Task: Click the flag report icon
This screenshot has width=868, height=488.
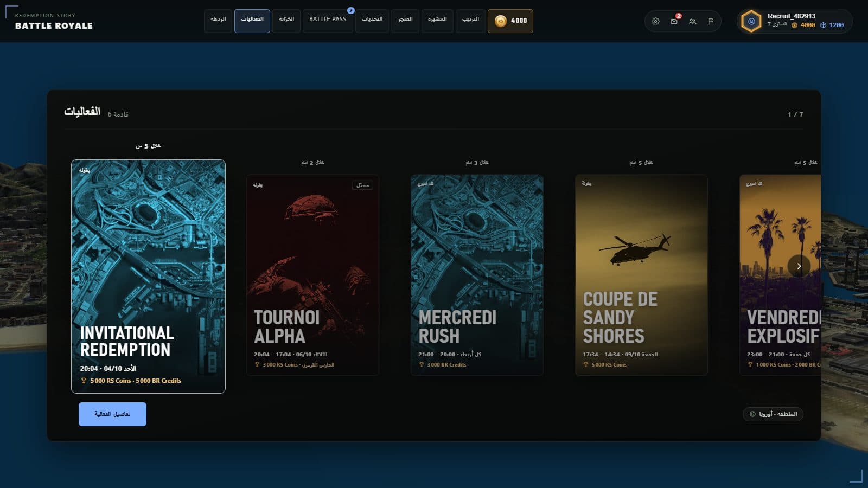Action: (x=711, y=22)
